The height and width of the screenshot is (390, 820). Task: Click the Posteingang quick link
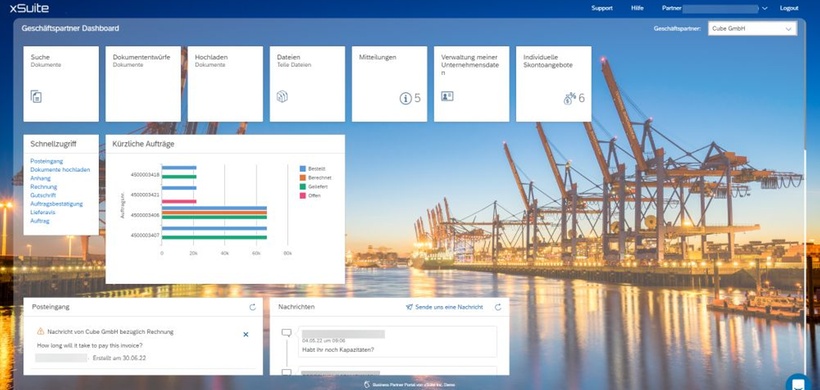[47, 161]
